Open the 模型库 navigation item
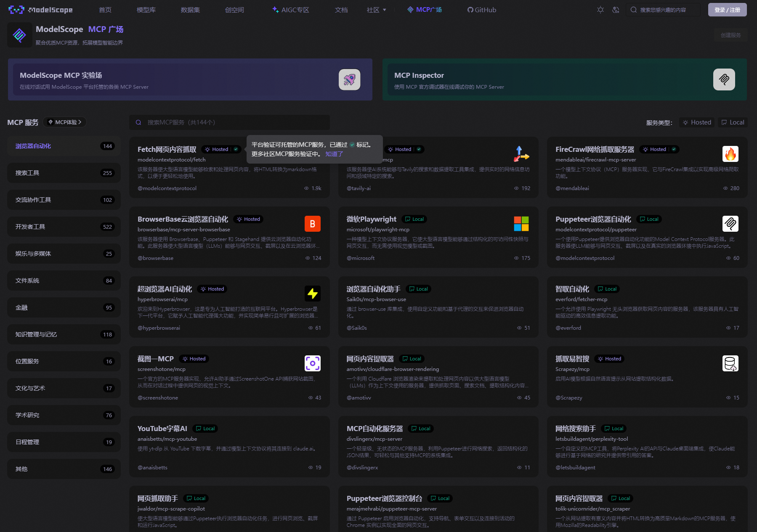Image resolution: width=757 pixels, height=532 pixels. (x=146, y=10)
